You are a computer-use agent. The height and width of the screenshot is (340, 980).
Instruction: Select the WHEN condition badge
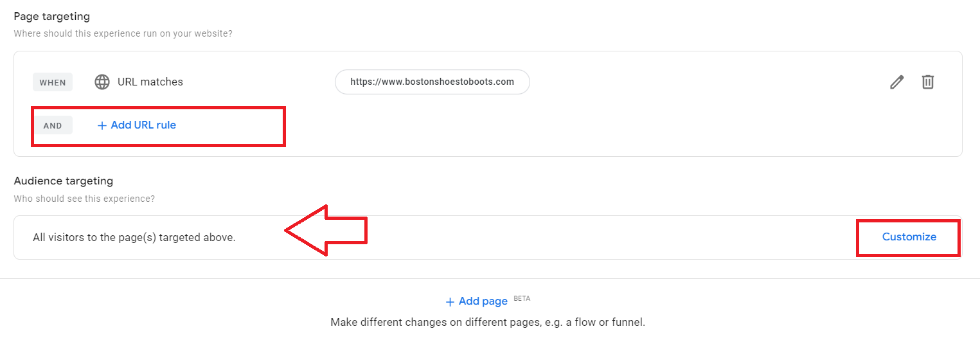pyautogui.click(x=53, y=82)
